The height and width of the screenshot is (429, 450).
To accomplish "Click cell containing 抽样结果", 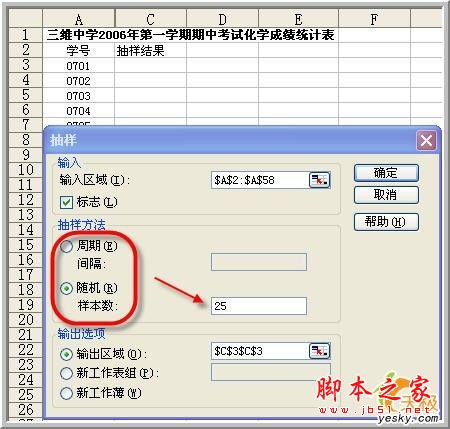I will click(x=150, y=51).
